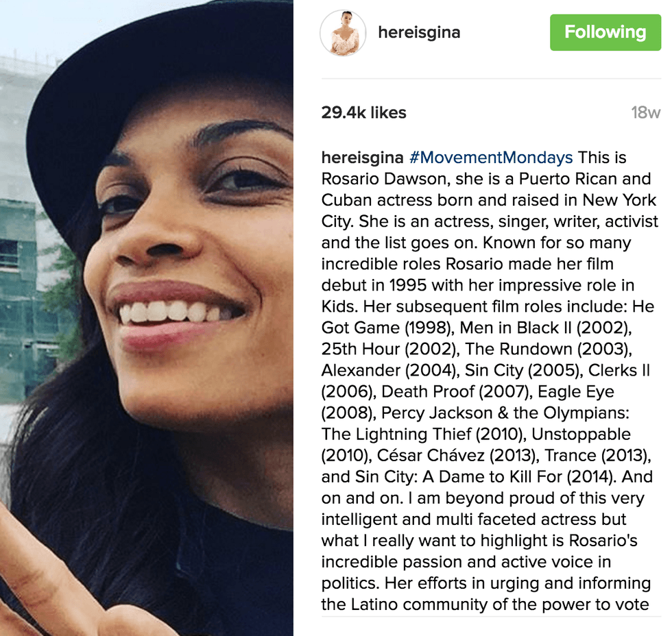This screenshot has height=636, width=672.
Task: Open the #MovementMondays hashtag
Action: pyautogui.click(x=491, y=158)
